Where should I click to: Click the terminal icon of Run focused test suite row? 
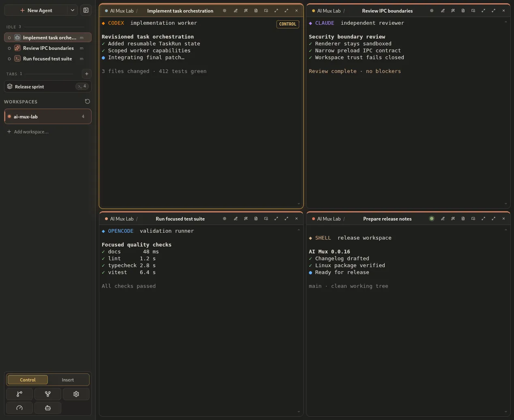(17, 59)
